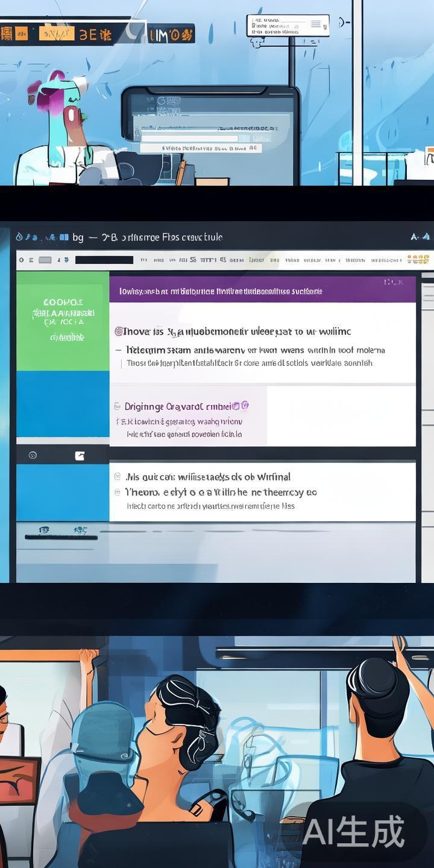Click the 'AI生成' watermark badge
This screenshot has height=868, width=434.
click(353, 832)
